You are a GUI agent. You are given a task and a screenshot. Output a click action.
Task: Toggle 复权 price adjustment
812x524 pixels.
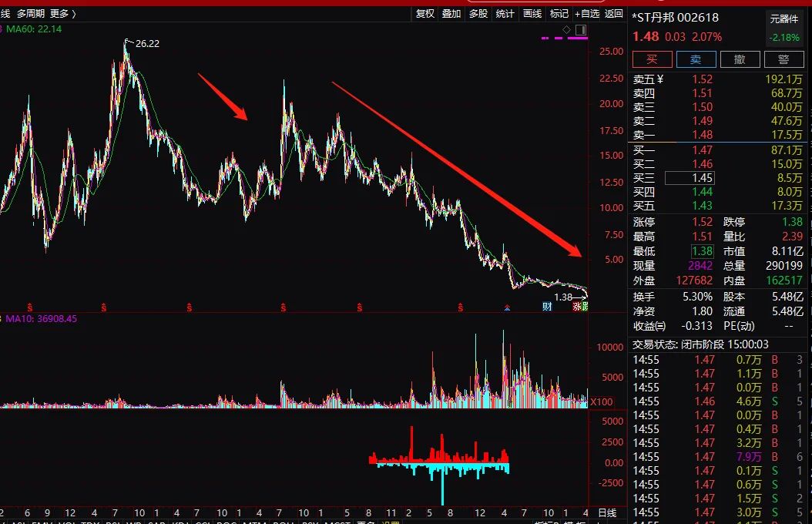click(425, 13)
